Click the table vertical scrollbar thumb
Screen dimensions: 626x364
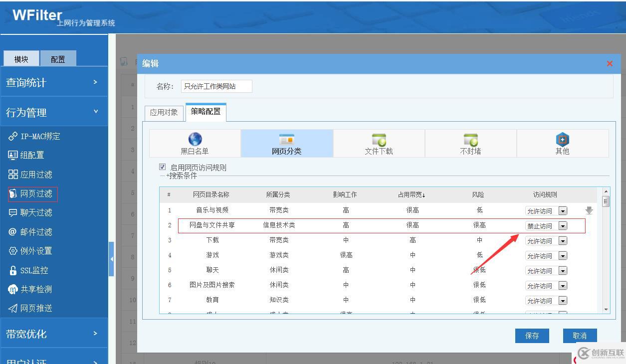[x=607, y=201]
